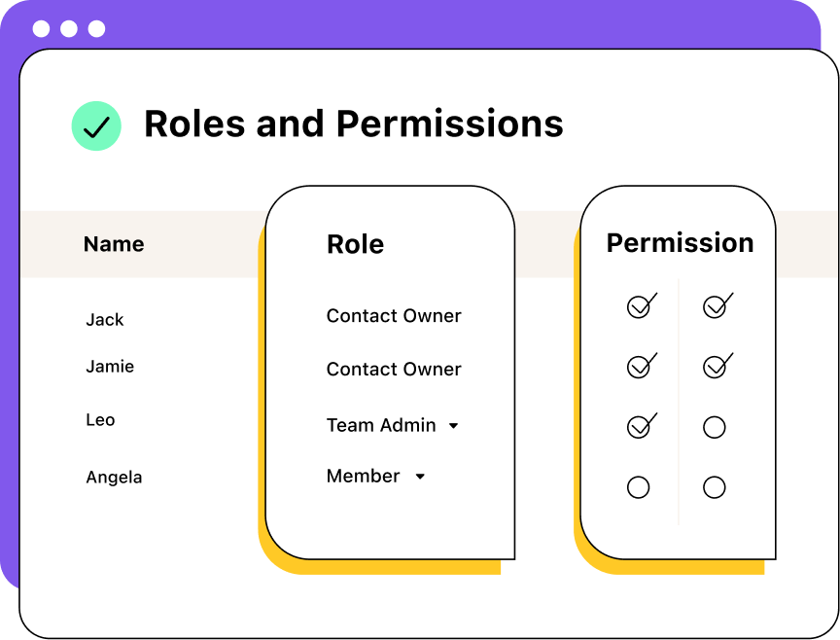840x640 pixels.
Task: Click Jack's Contact Owner role
Action: pos(394,316)
